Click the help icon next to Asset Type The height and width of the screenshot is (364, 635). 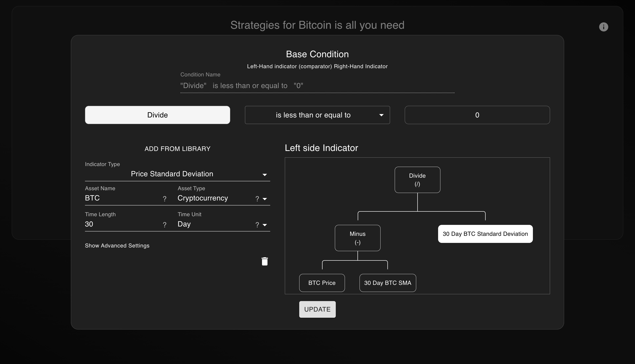[x=257, y=199]
